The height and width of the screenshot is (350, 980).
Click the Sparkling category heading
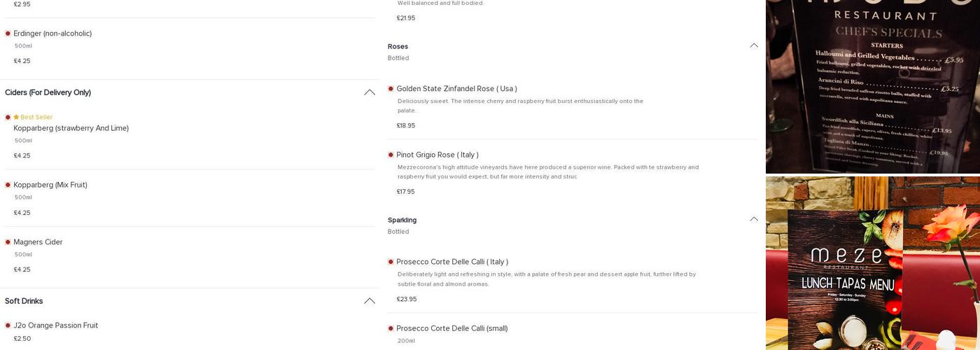pos(402,220)
